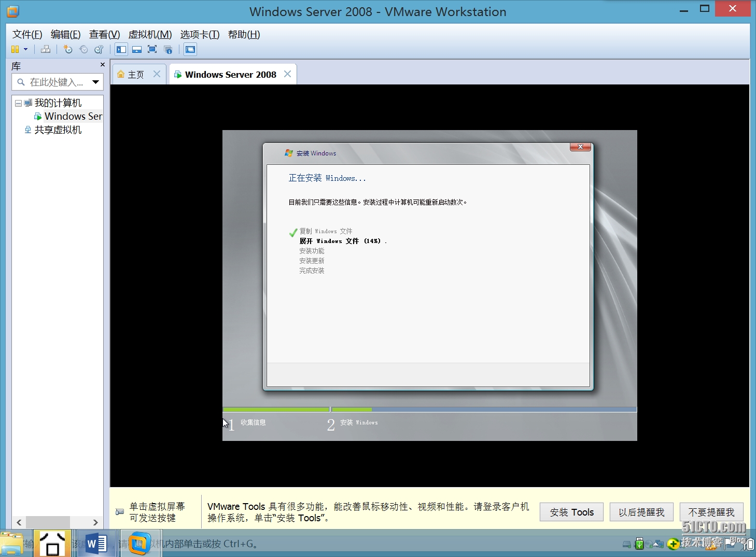The width and height of the screenshot is (756, 557).
Task: Open the power options dropdown arrow beside pause
Action: 25,49
